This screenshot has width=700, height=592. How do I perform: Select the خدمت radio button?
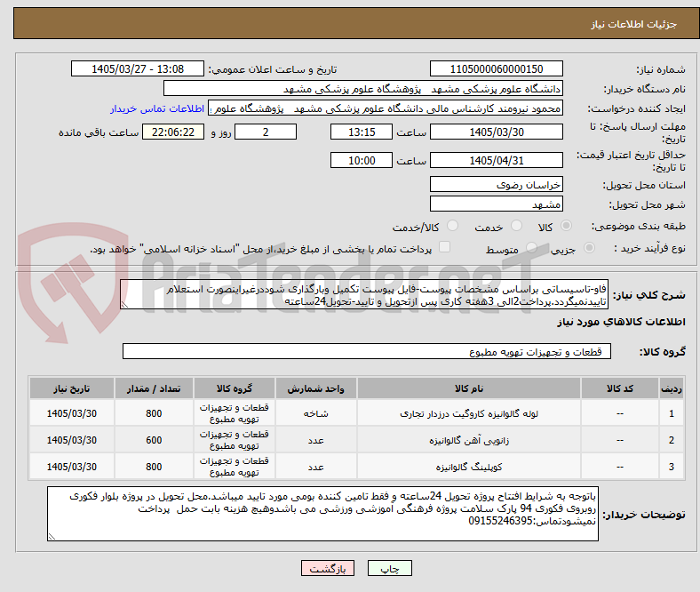516,226
